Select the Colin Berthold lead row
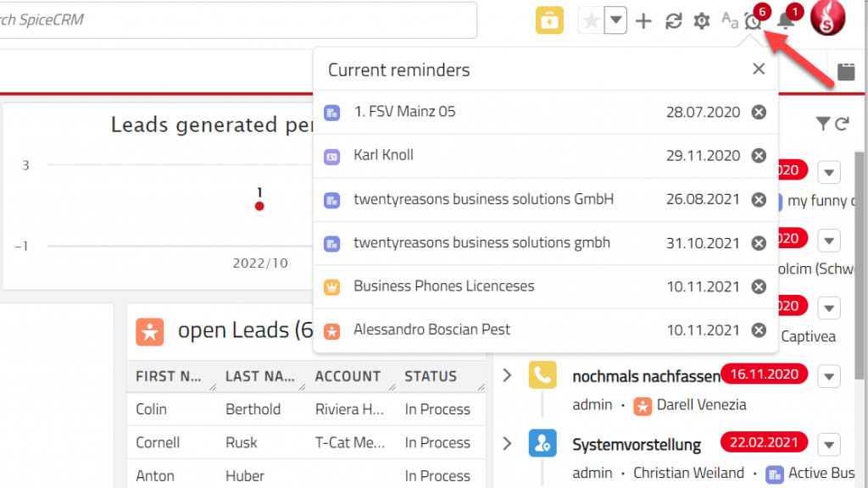The image size is (868, 488). (x=305, y=409)
